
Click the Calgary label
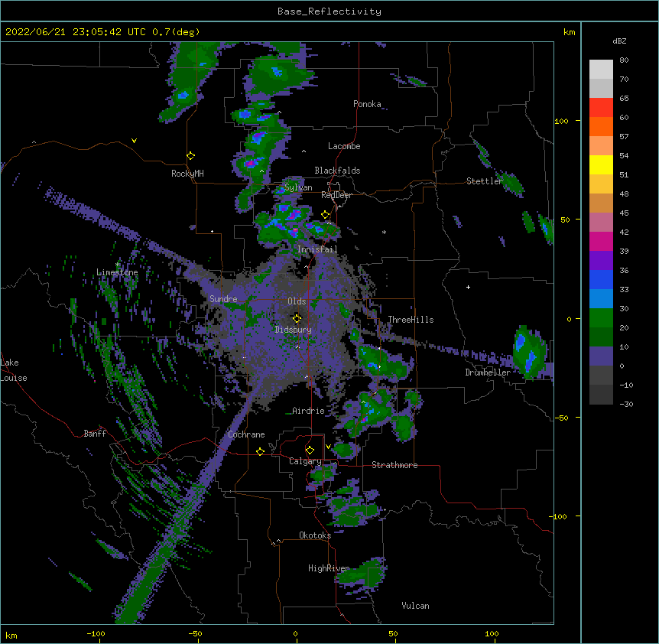[305, 461]
